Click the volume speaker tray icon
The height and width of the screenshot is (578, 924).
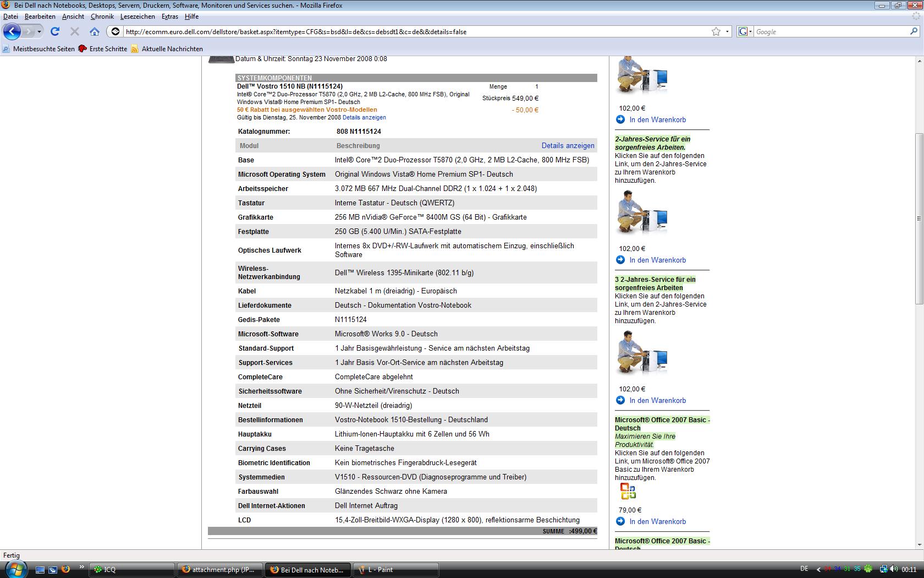[893, 569]
